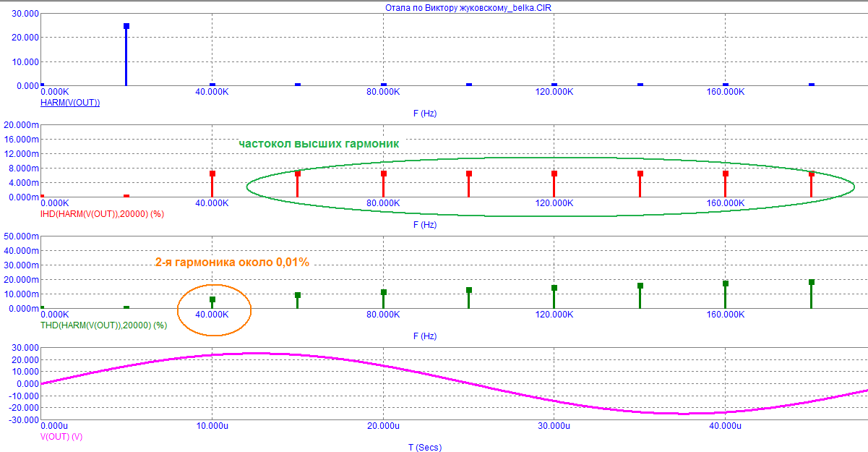Image resolution: width=868 pixels, height=452 pixels.
Task: Click the 10.000m value on THD axis
Action: tap(22, 294)
